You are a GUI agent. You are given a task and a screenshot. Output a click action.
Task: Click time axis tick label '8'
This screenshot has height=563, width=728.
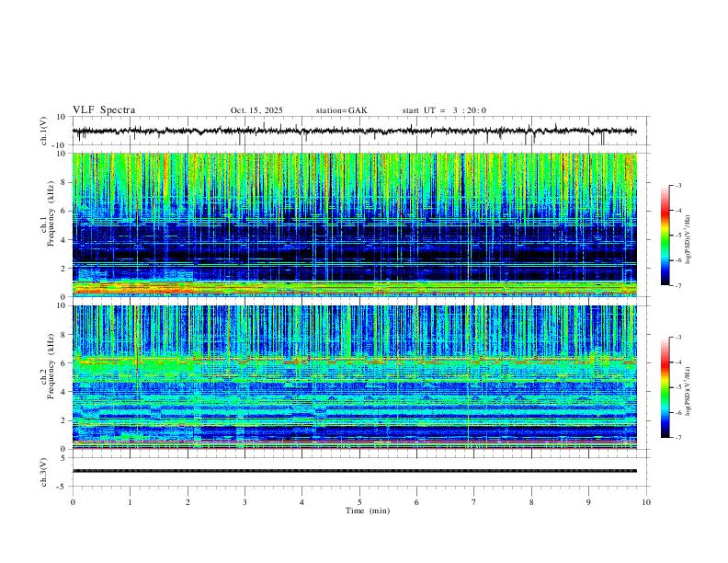[x=531, y=502]
